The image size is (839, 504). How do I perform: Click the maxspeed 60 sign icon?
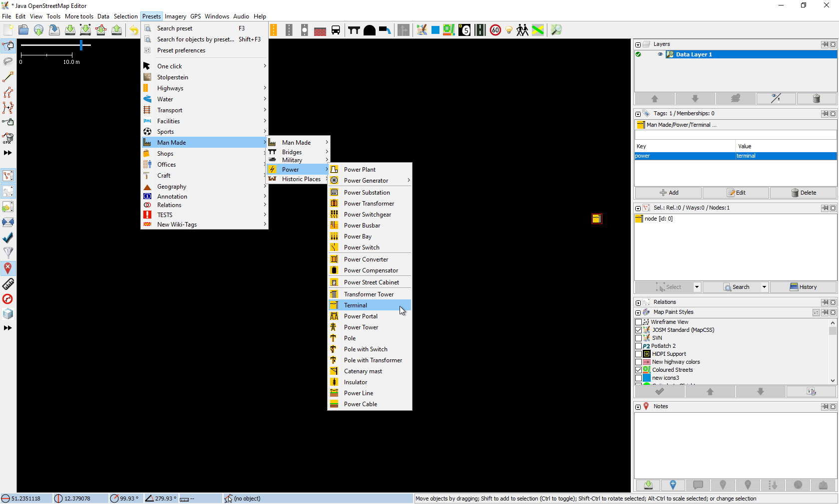tap(495, 30)
